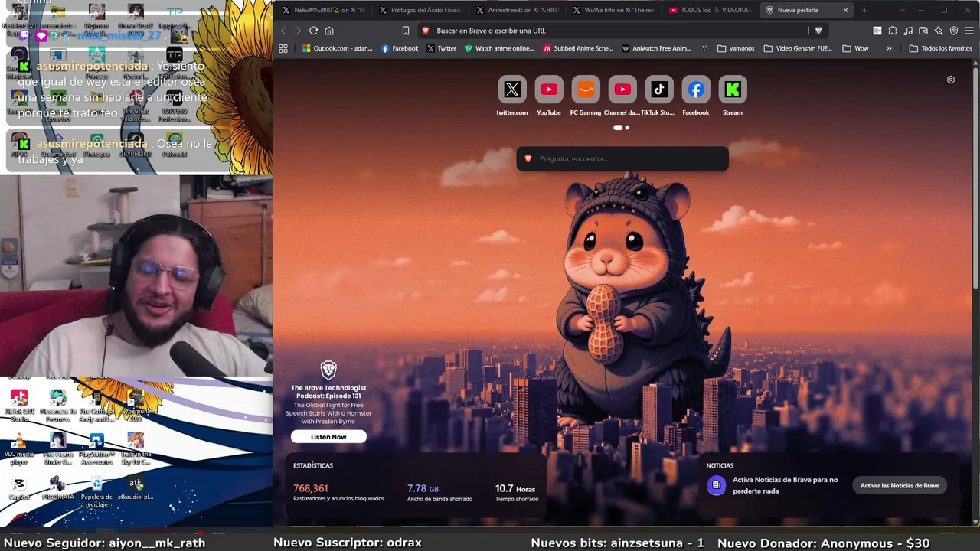The image size is (980, 551).
Task: Open the browser extensions puzzle icon
Action: point(893,31)
